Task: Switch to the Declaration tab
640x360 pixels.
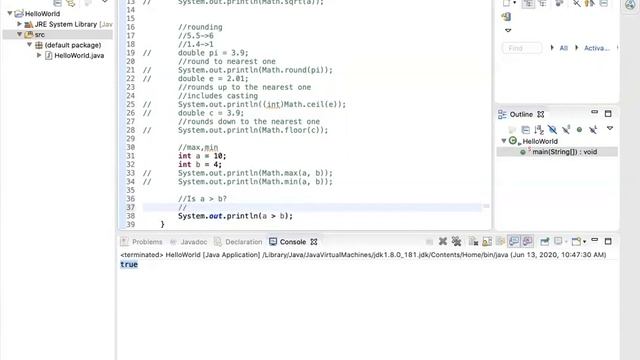Action: [x=244, y=242]
